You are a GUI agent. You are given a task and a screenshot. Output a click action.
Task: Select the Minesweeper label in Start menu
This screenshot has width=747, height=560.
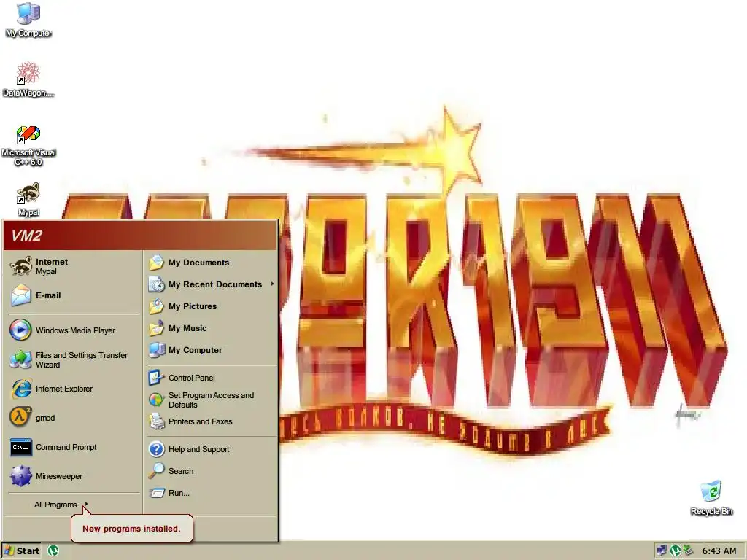[x=59, y=476]
